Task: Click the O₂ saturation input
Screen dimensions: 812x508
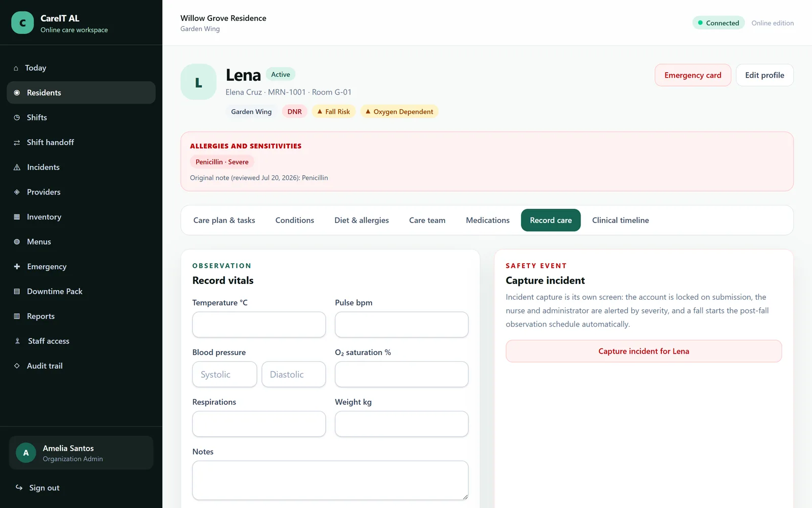Action: tap(401, 374)
